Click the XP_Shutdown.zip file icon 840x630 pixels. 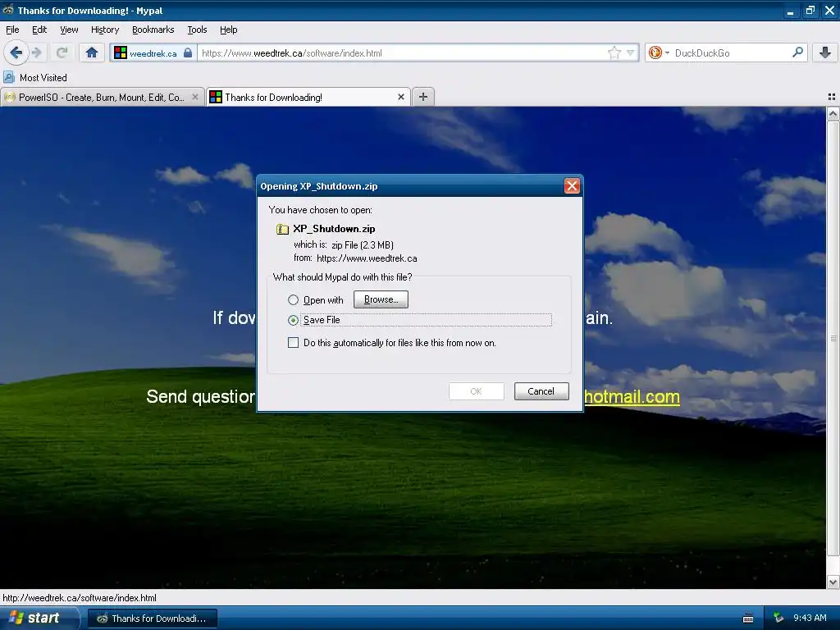coord(282,230)
